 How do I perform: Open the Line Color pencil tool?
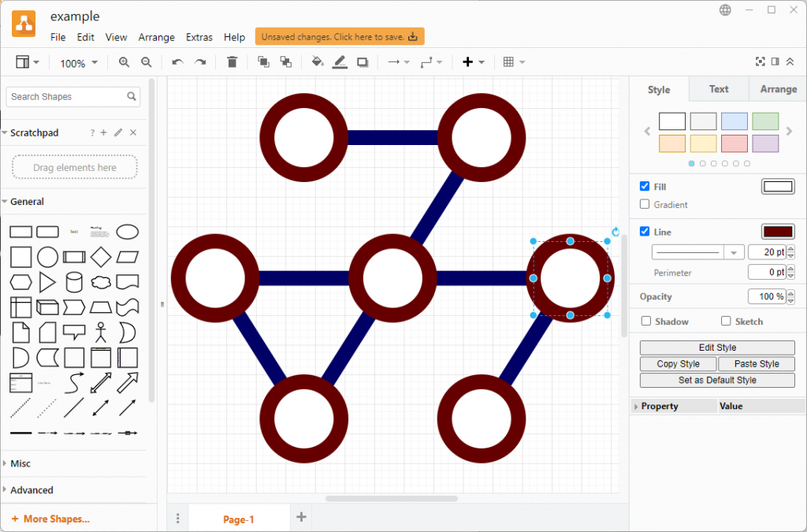340,62
